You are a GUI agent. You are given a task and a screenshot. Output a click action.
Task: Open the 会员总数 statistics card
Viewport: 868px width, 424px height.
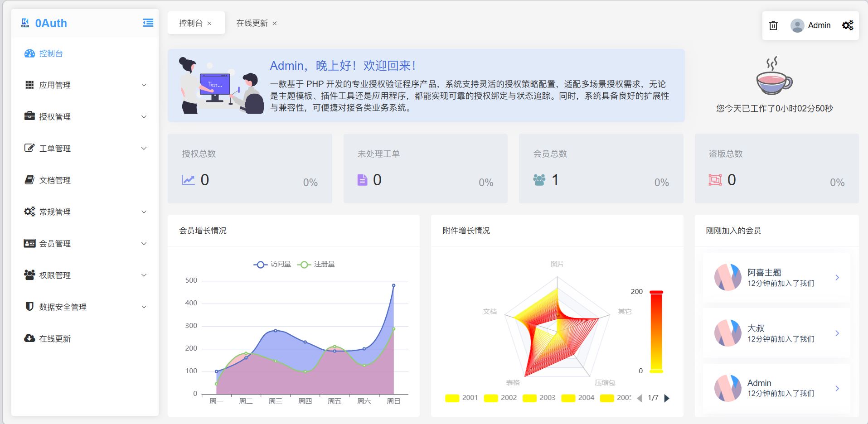tap(601, 168)
